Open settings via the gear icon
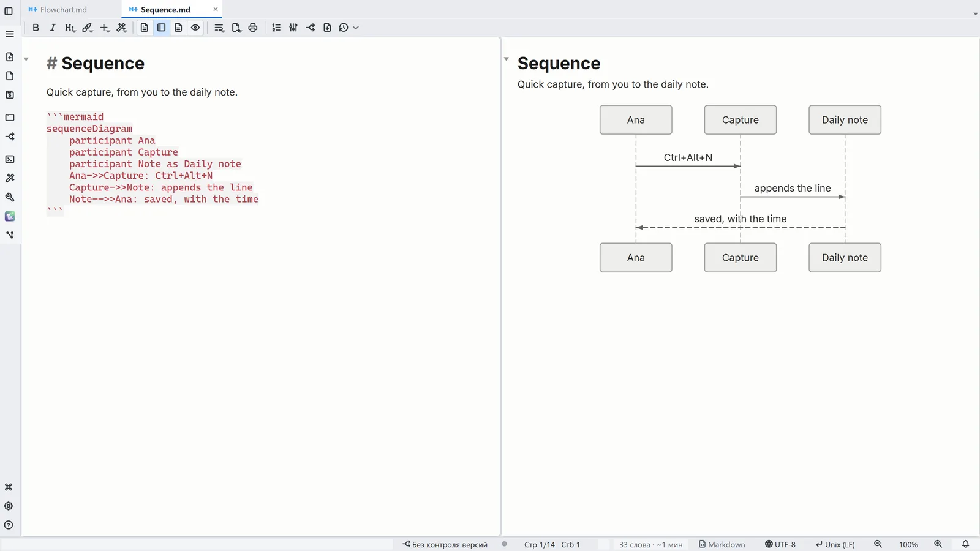 tap(9, 506)
